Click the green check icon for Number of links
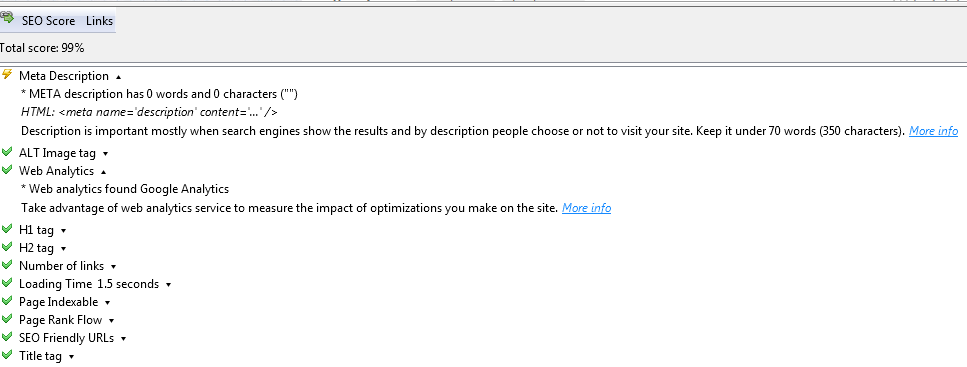 pyautogui.click(x=7, y=265)
